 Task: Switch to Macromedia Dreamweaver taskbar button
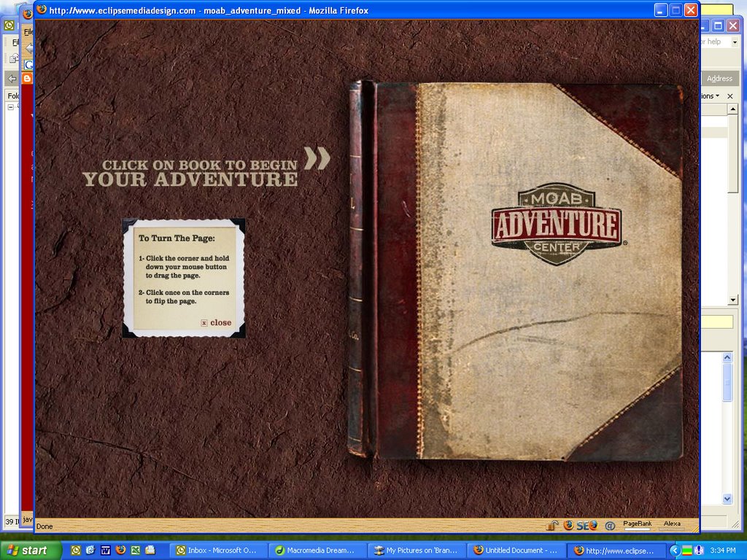point(317,551)
